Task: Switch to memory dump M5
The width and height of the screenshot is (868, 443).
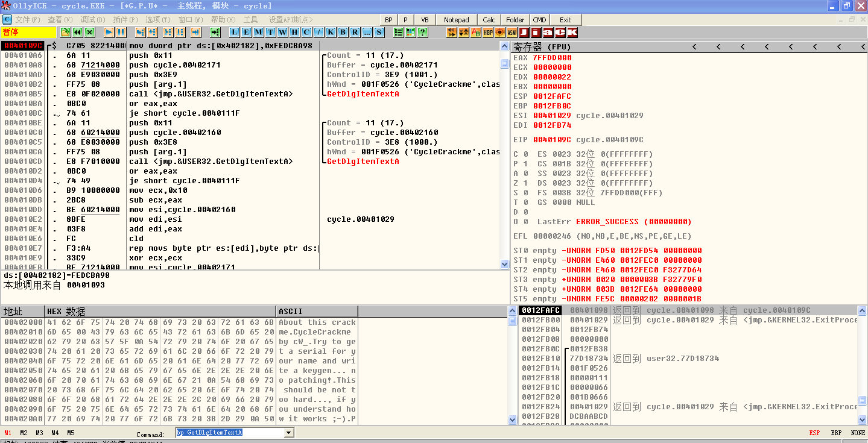Action: pyautogui.click(x=71, y=433)
